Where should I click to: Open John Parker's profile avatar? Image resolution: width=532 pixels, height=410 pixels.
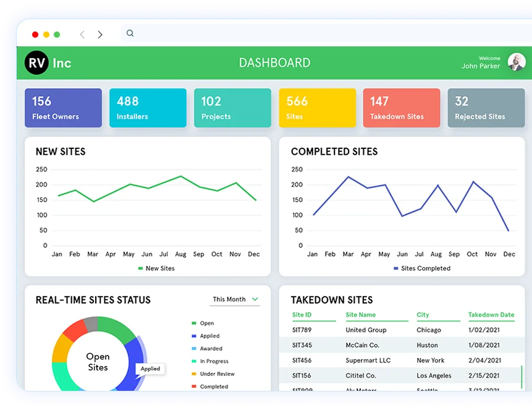pyautogui.click(x=516, y=62)
